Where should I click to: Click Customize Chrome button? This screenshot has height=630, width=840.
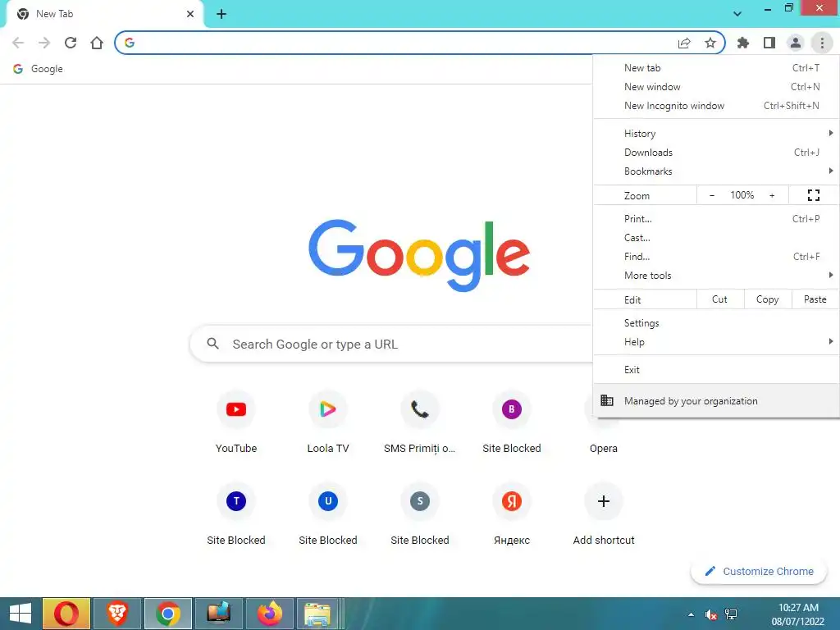[x=759, y=571]
